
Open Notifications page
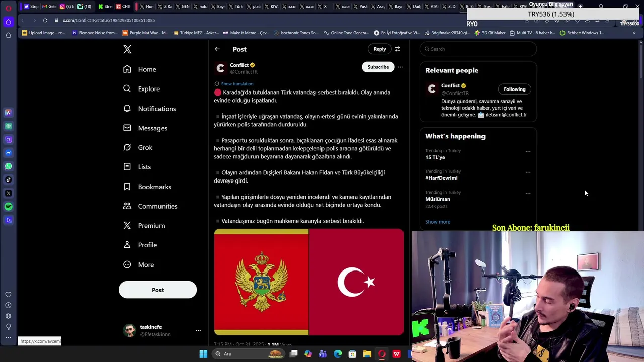(x=149, y=109)
